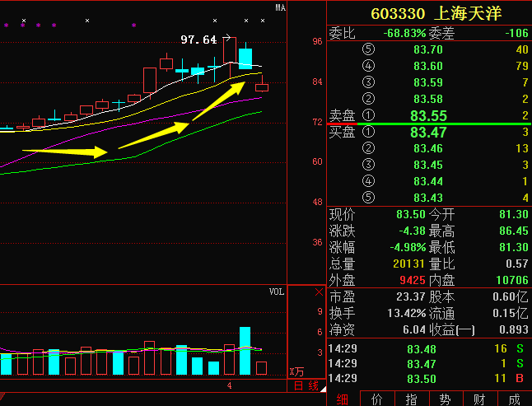The height and width of the screenshot is (406, 532).
Task: Click the 今开 value 81.30
Action: coord(514,214)
